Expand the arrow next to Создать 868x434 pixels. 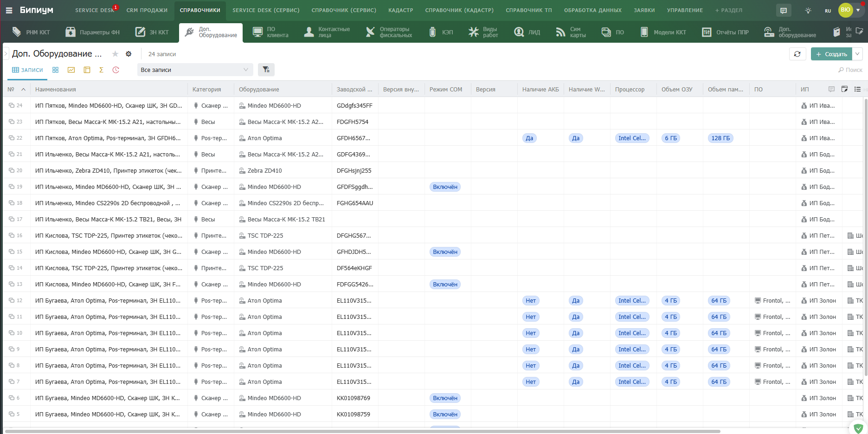tap(857, 54)
